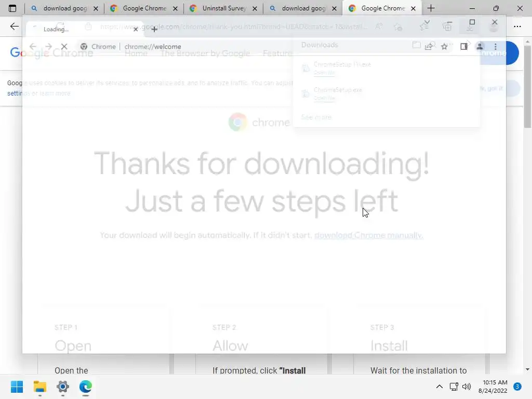The width and height of the screenshot is (532, 399).
Task: Close the Loading tab in Chrome
Action: pyautogui.click(x=136, y=29)
